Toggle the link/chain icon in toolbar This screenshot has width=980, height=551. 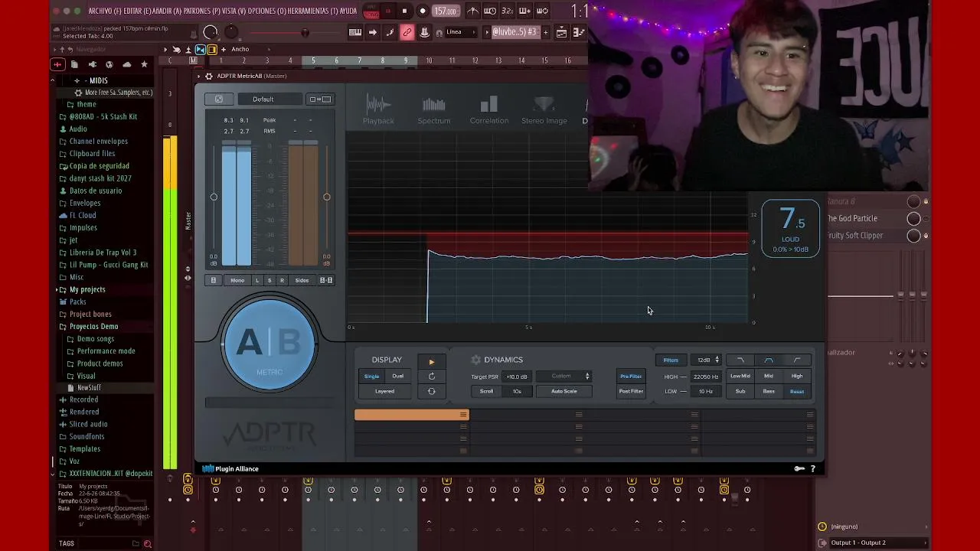[x=407, y=32]
